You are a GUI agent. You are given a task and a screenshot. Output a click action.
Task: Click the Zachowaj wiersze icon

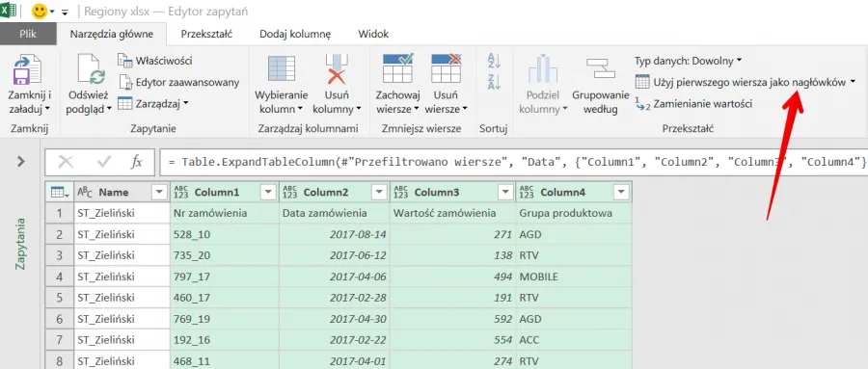[x=398, y=68]
